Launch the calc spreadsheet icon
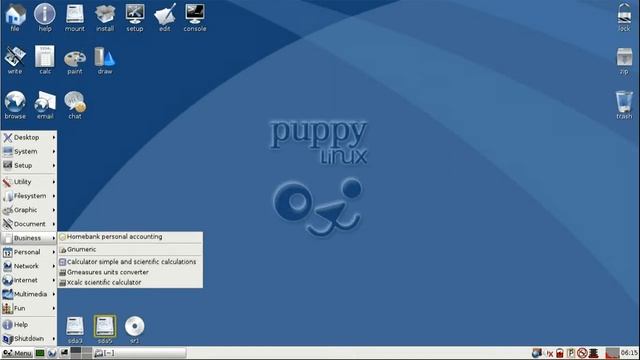 (x=45, y=60)
